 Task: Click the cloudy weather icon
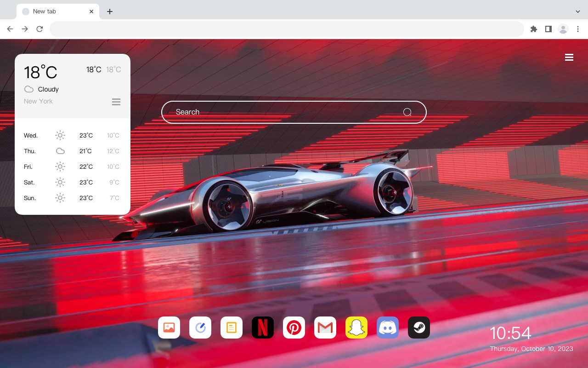coord(29,89)
